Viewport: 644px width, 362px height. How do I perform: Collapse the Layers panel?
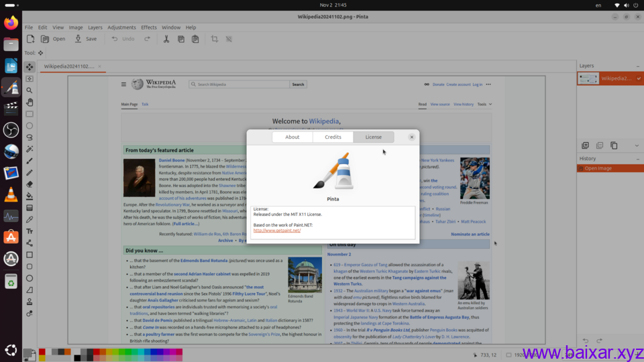[x=637, y=66]
